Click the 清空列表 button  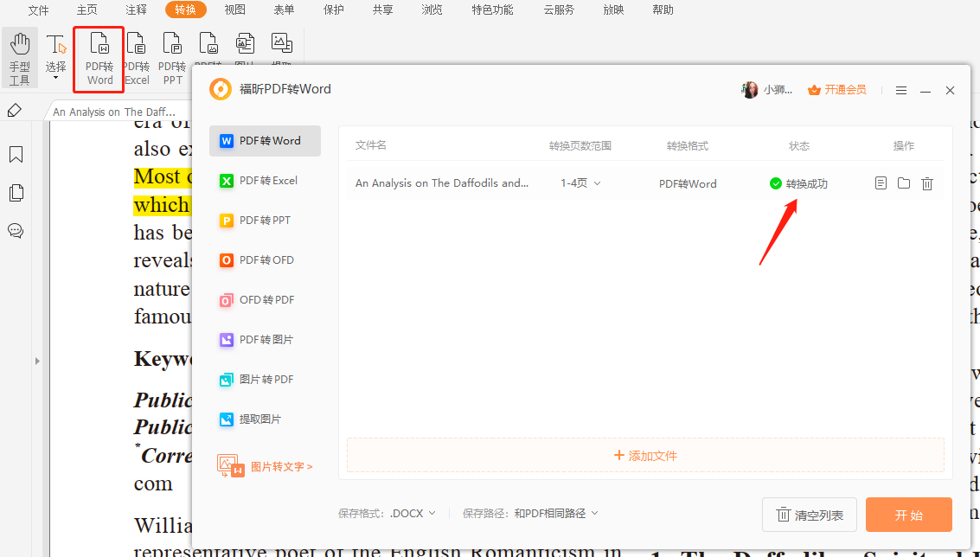[810, 515]
